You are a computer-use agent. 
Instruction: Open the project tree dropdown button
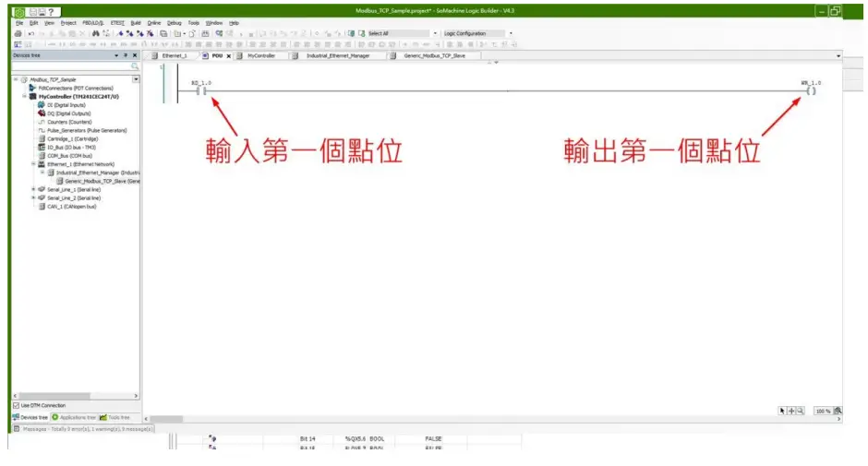pos(136,79)
